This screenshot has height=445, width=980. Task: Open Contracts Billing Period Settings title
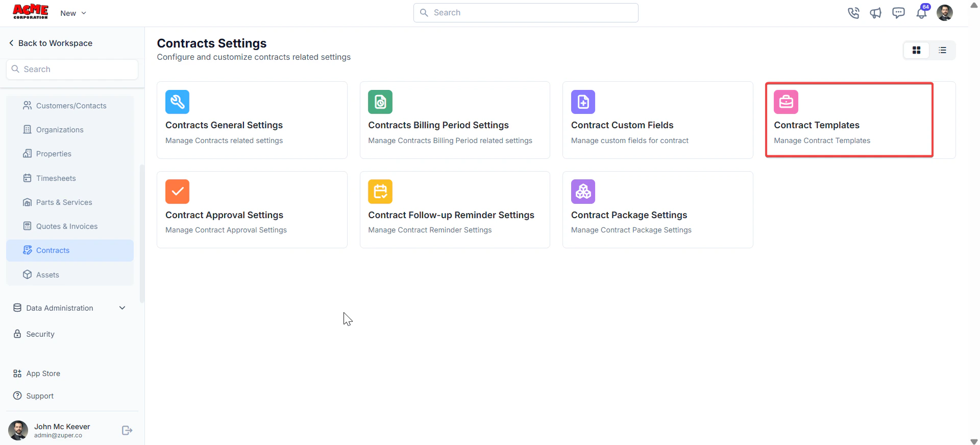(438, 125)
